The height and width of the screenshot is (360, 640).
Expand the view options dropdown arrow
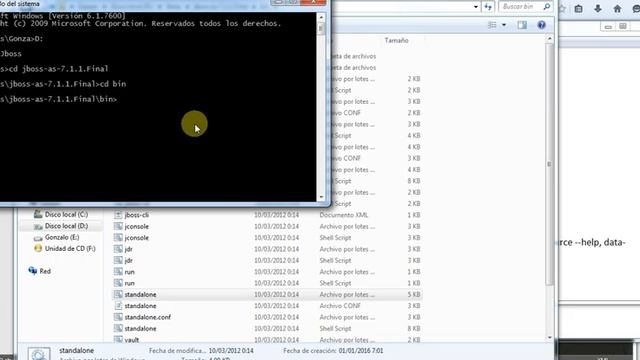pyautogui.click(x=504, y=25)
